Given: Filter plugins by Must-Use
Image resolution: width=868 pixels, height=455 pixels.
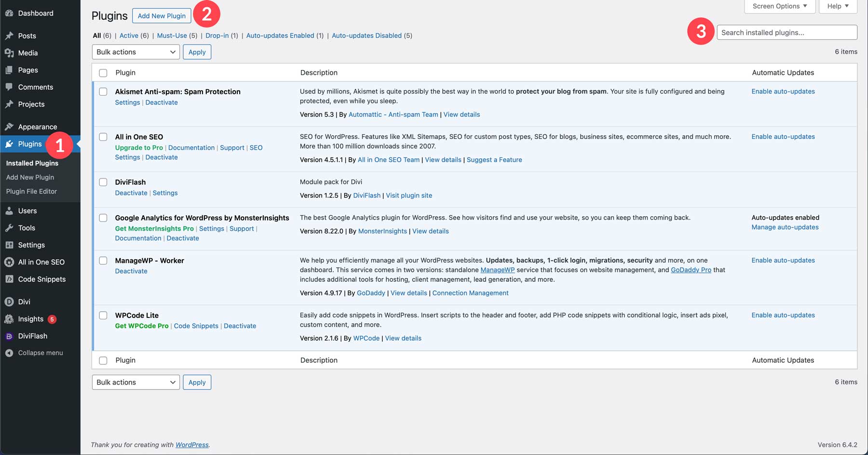Looking at the screenshot, I should (172, 36).
